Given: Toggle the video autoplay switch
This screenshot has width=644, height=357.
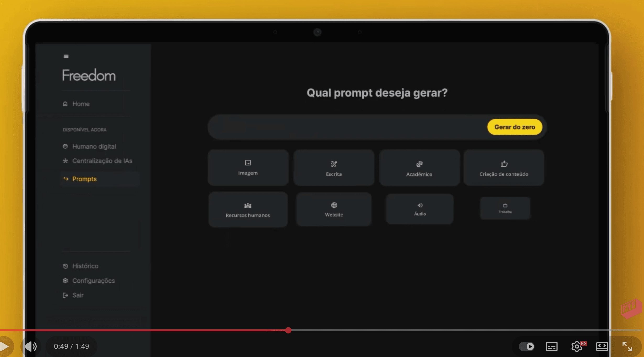Looking at the screenshot, I should [527, 346].
